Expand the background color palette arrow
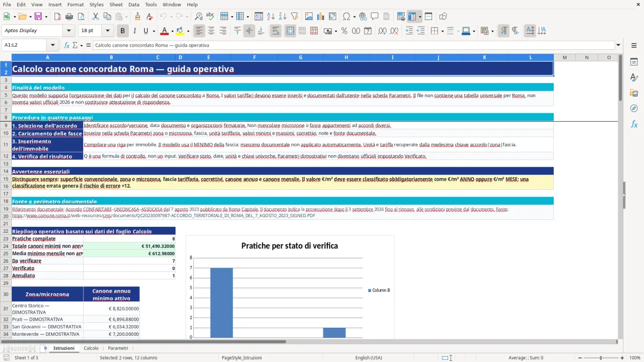 (187, 31)
